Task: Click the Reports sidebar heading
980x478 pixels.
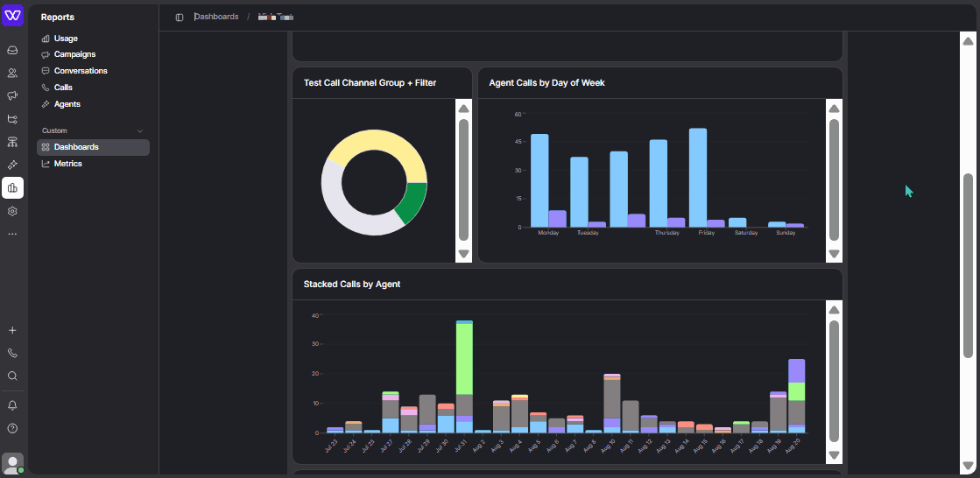Action: point(58,18)
